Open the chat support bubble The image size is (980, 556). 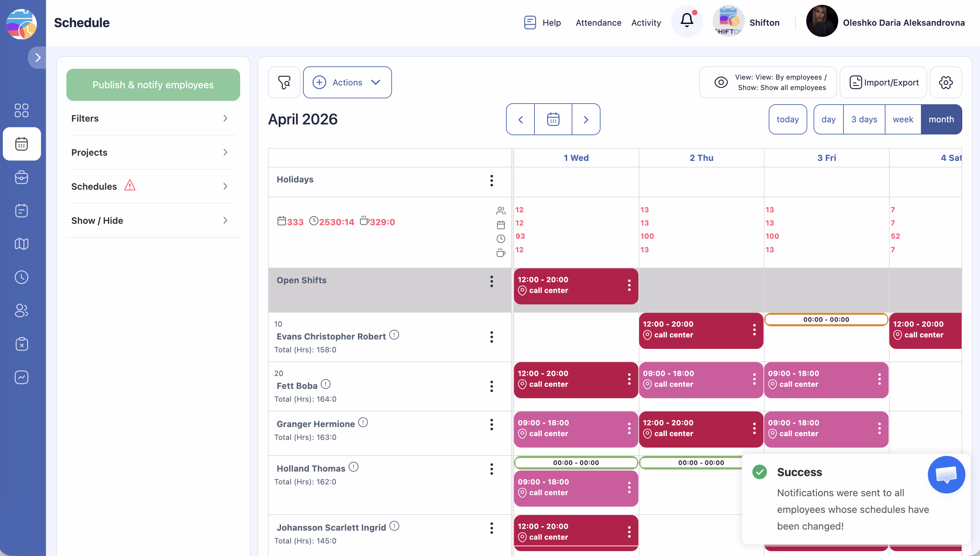946,475
